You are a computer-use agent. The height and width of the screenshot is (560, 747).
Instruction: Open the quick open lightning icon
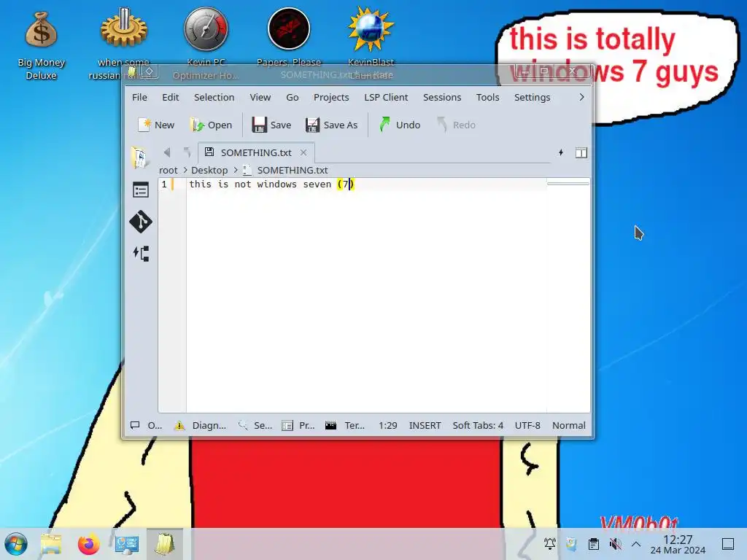pos(561,152)
